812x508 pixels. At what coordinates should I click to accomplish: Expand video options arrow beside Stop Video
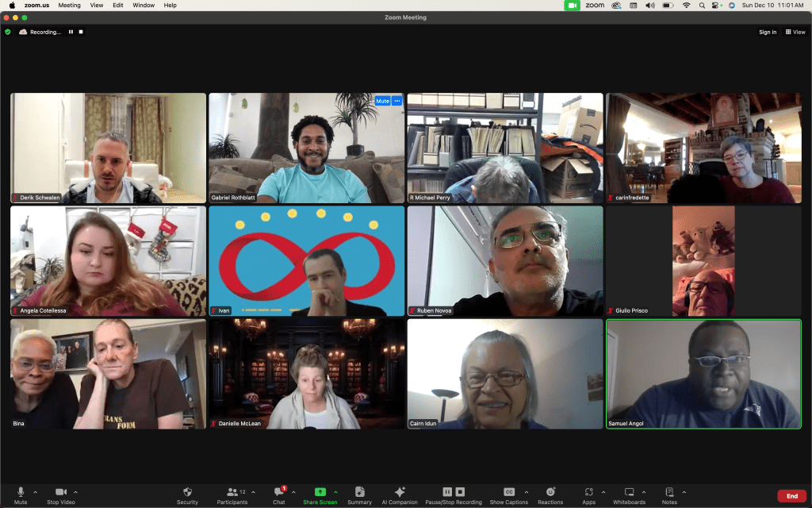pos(75,492)
